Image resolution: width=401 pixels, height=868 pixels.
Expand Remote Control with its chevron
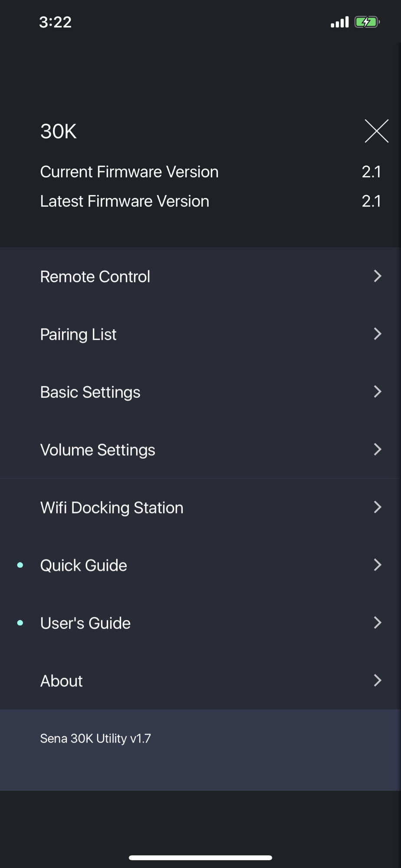point(378,276)
